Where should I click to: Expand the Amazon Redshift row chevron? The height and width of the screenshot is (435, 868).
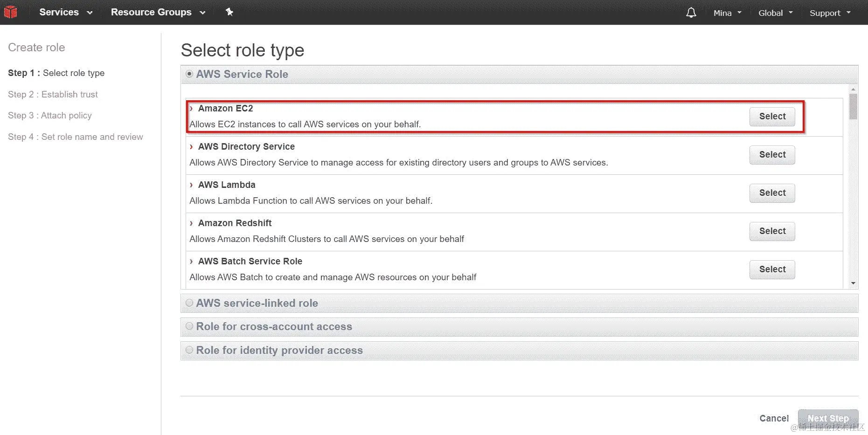tap(191, 223)
